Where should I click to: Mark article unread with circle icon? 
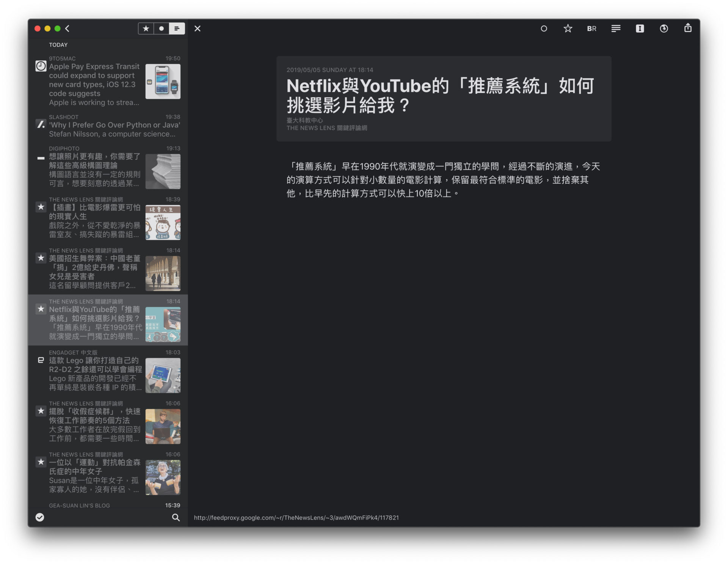(x=544, y=28)
